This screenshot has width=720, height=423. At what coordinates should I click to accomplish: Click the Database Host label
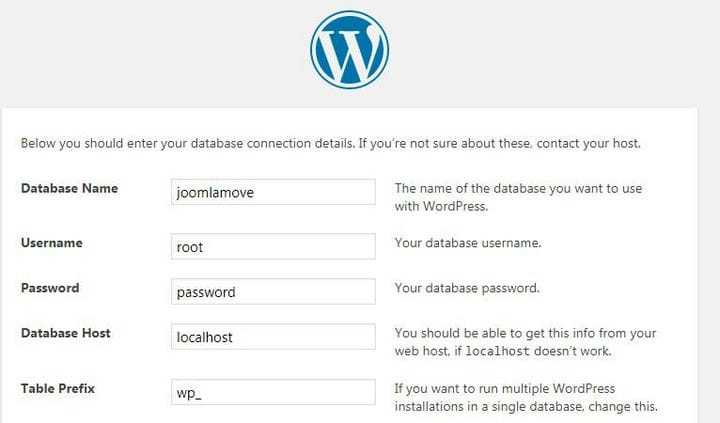(x=66, y=333)
